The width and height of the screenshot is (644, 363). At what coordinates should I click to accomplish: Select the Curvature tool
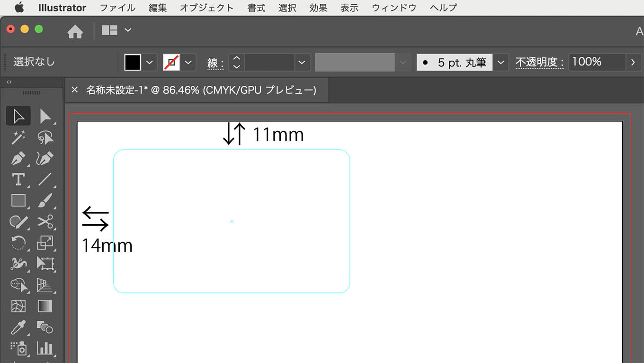coord(45,158)
